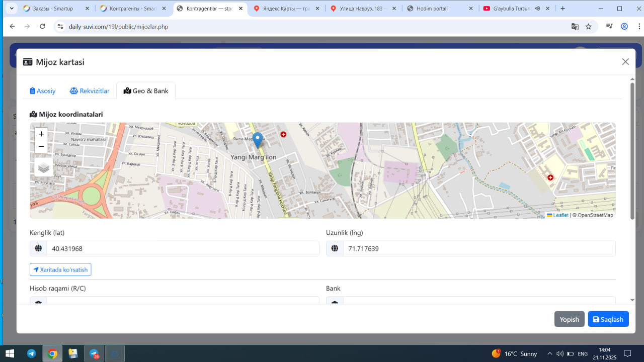Click the Kenglik (lat) input field
The image size is (644, 362).
click(182, 248)
